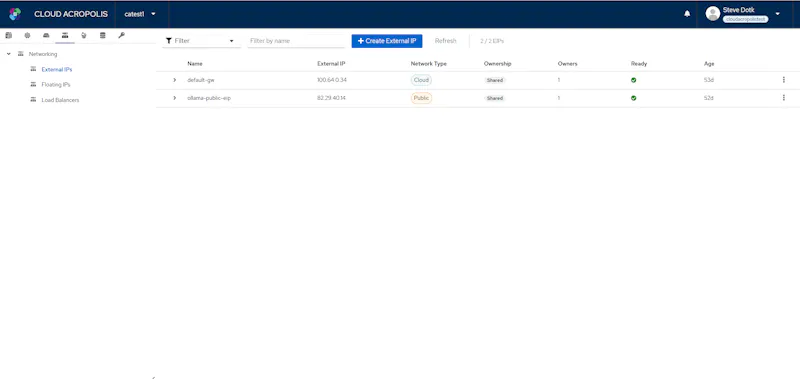Open the sidebar tab with chip icon
The height and width of the screenshot is (379, 800).
[28, 35]
